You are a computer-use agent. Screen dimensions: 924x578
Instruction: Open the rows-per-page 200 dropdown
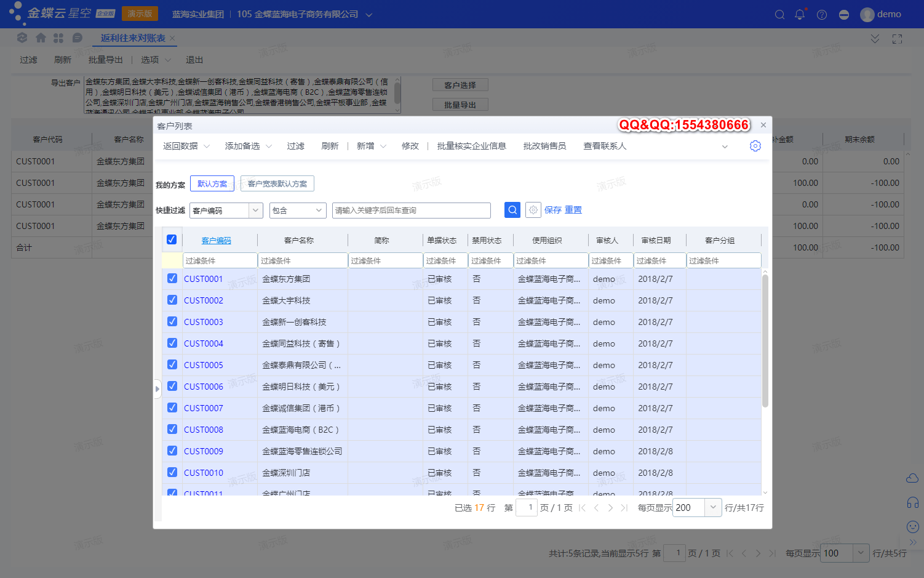pyautogui.click(x=713, y=508)
